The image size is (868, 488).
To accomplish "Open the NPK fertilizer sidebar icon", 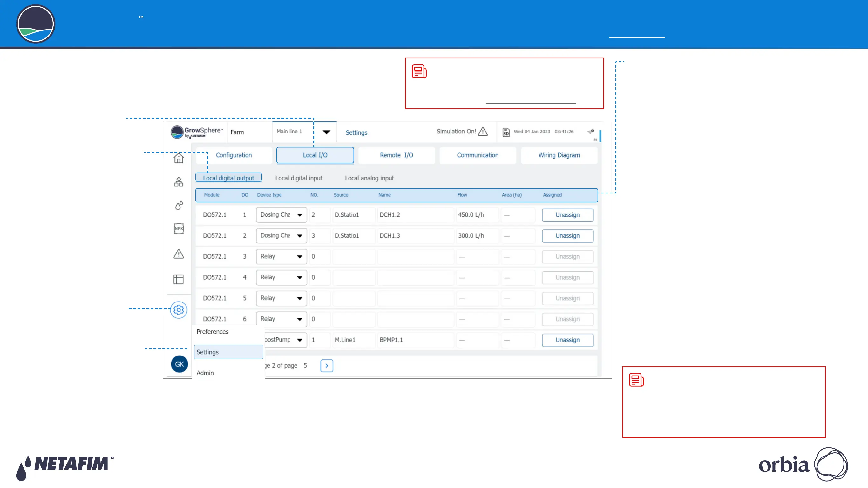I will (179, 228).
